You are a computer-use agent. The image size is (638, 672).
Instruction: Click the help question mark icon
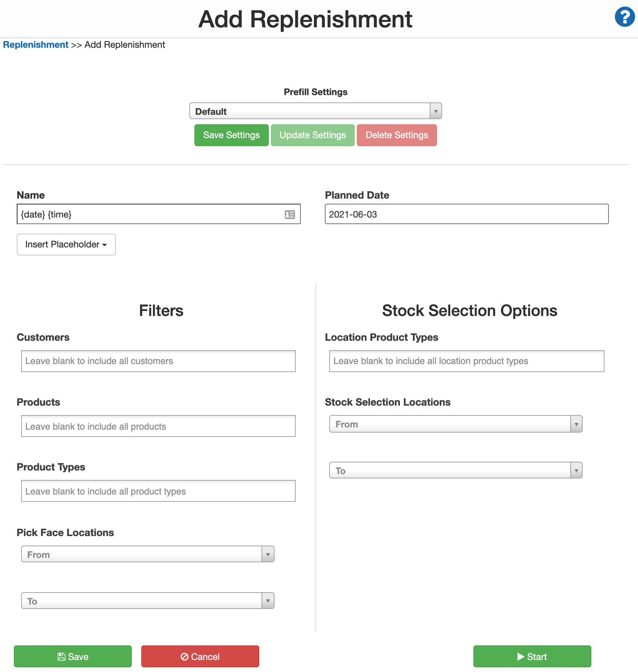[624, 16]
